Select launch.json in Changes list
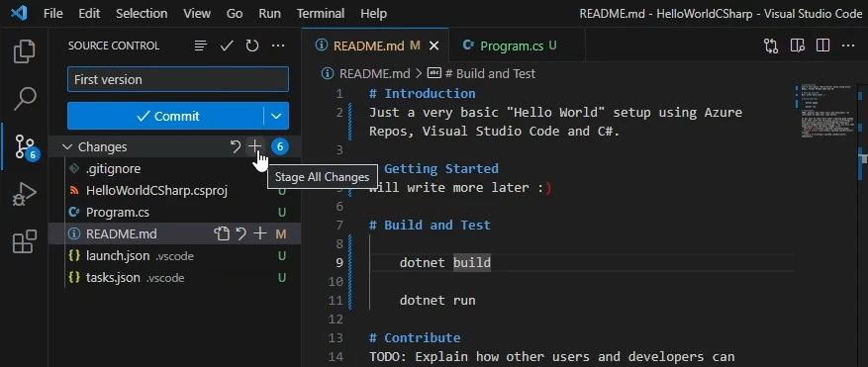Viewport: 868px width, 367px height. pyautogui.click(x=175, y=256)
